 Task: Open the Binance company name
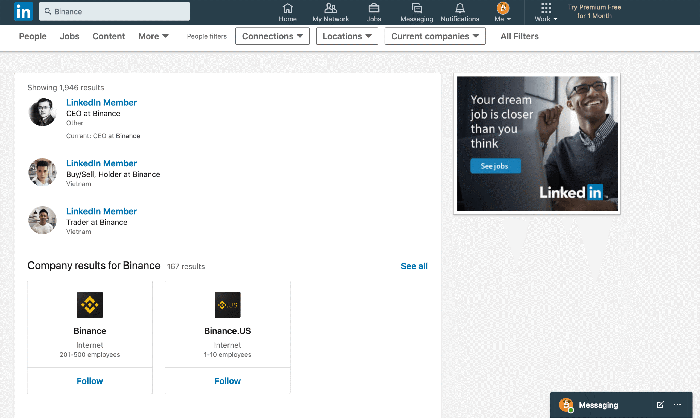point(90,331)
